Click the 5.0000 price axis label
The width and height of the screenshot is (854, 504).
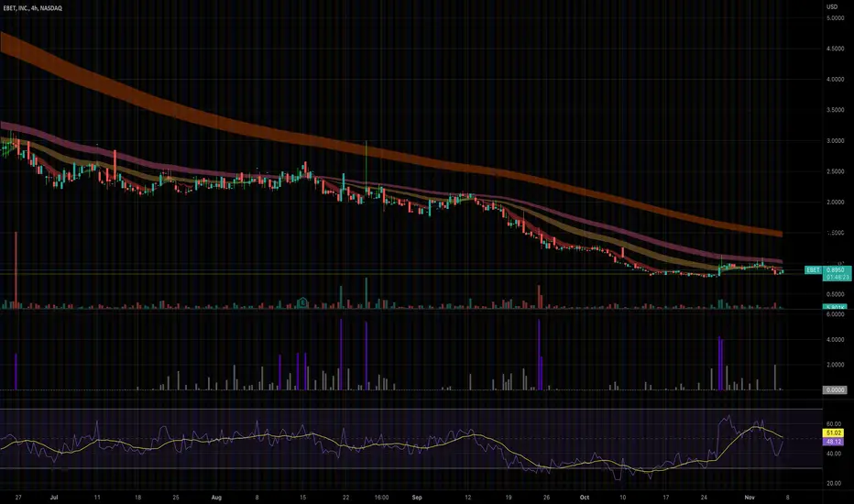[x=835, y=18]
